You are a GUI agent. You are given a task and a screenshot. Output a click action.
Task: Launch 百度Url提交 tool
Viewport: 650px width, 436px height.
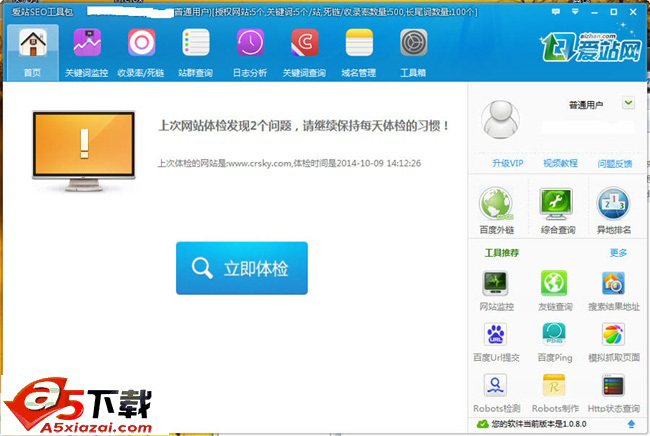(496, 342)
